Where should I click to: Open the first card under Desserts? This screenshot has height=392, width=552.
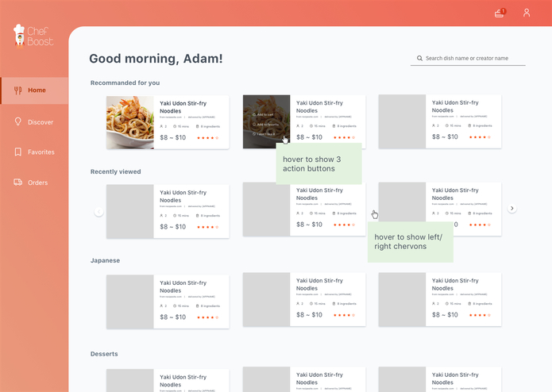point(168,380)
